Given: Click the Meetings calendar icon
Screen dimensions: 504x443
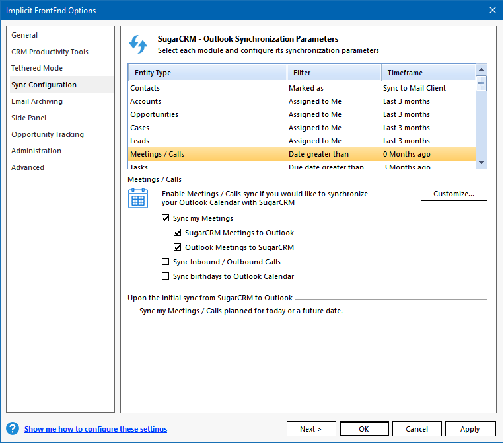Looking at the screenshot, I should pos(138,198).
